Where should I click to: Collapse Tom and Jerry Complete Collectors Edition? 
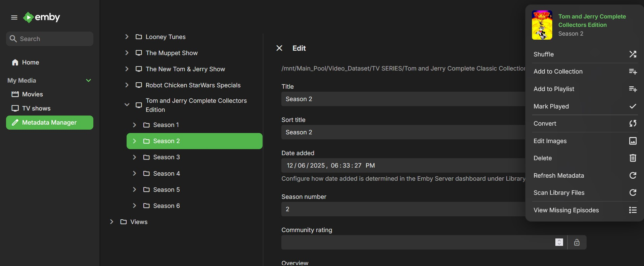coord(127,105)
